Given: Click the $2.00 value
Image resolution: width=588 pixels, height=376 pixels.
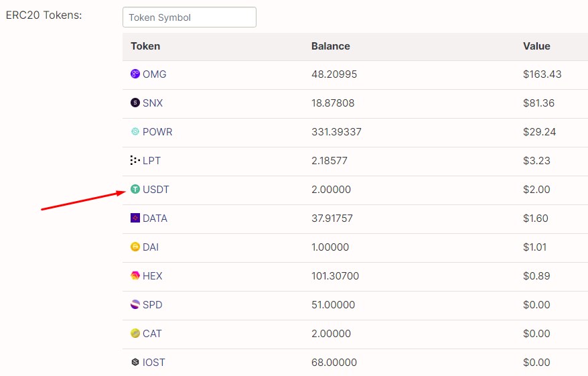Looking at the screenshot, I should click(536, 190).
